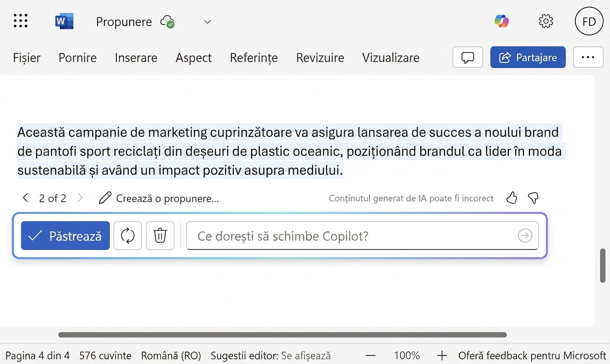Zoom in with the plus button

(442, 355)
